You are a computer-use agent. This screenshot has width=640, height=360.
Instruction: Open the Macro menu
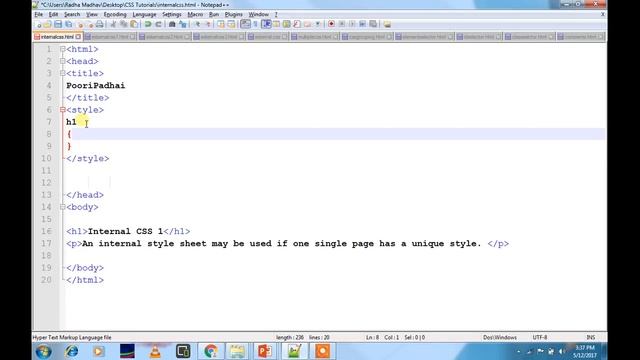click(x=195, y=14)
